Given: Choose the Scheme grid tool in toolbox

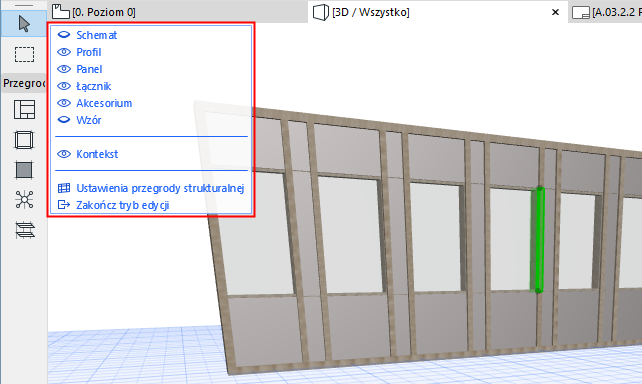Looking at the screenshot, I should (x=25, y=110).
